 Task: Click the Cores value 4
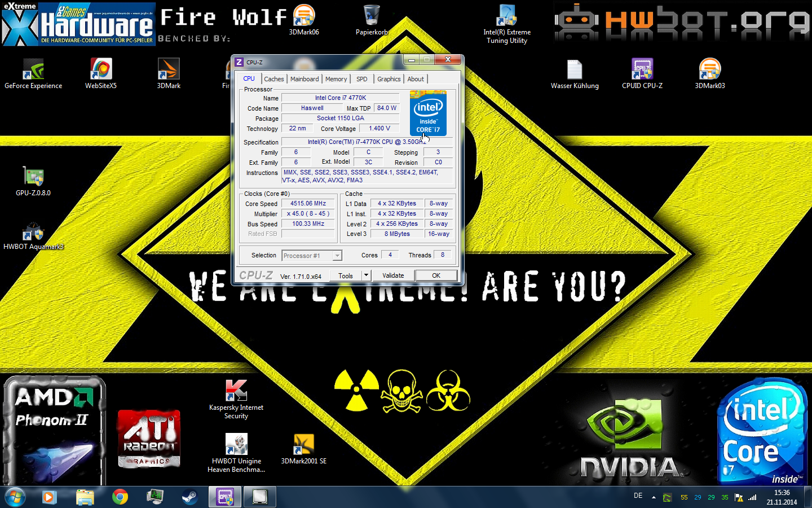pyautogui.click(x=390, y=255)
